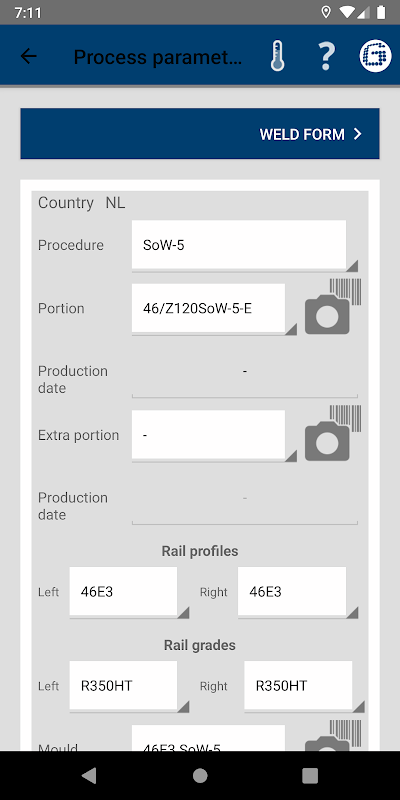
Task: Open Right rail grade dropdown R350HT
Action: (304, 687)
